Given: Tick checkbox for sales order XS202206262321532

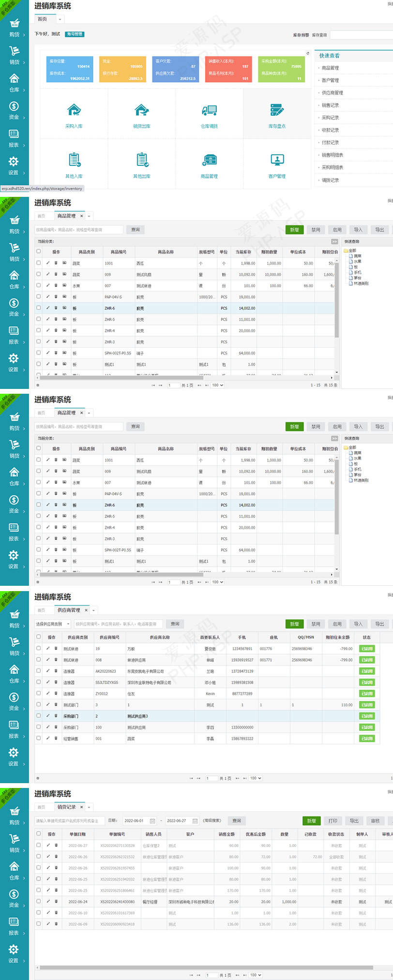Looking at the screenshot, I should pos(39,856).
